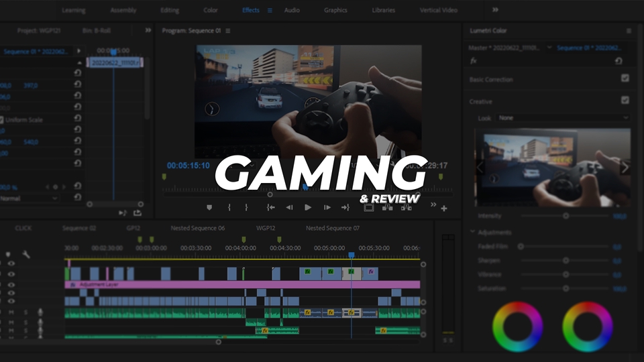
Task: Collapse the Adjustments section
Action: click(x=472, y=232)
